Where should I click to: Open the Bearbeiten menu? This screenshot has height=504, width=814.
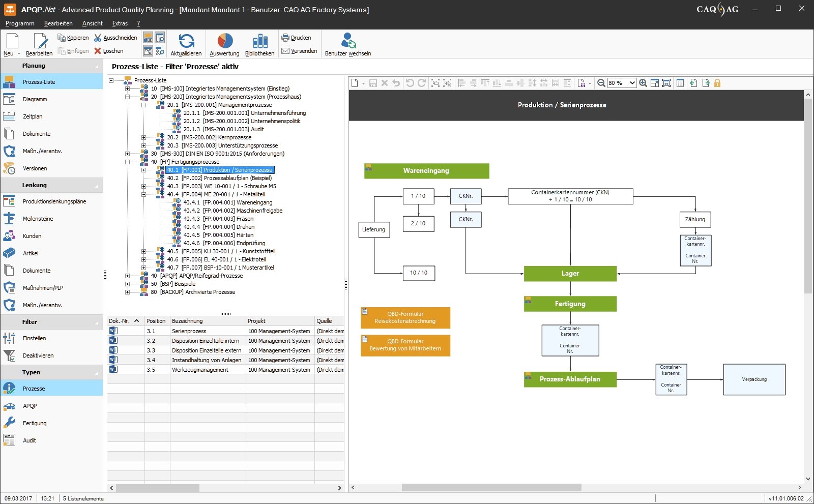click(58, 23)
